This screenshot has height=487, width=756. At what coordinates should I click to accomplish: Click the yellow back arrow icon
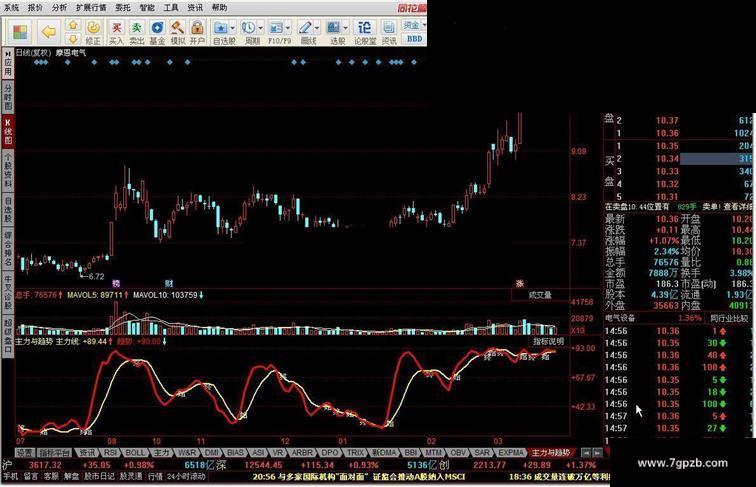[49, 32]
